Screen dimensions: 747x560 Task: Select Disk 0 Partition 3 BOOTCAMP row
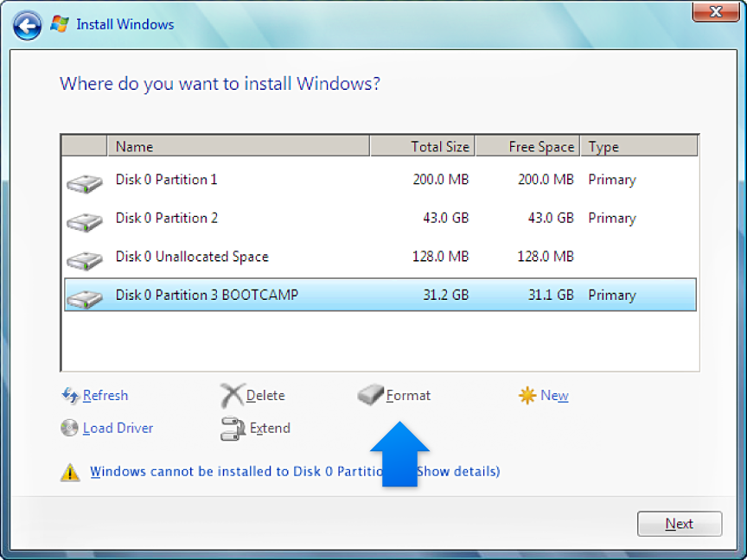point(380,295)
